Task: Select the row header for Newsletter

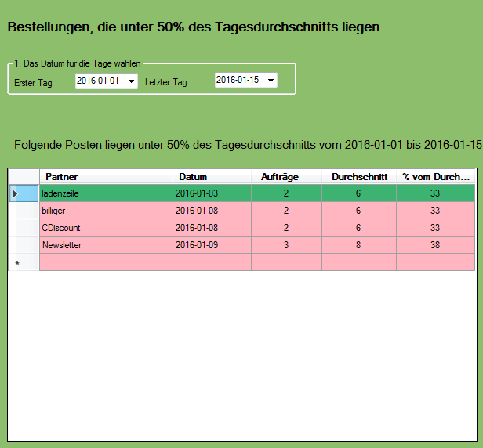Action: click(x=24, y=245)
